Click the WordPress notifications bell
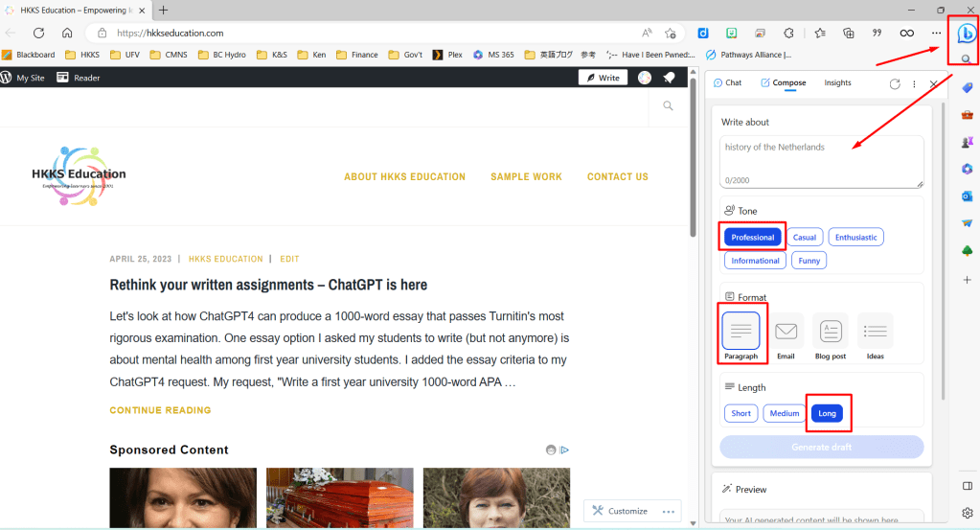 (x=669, y=78)
